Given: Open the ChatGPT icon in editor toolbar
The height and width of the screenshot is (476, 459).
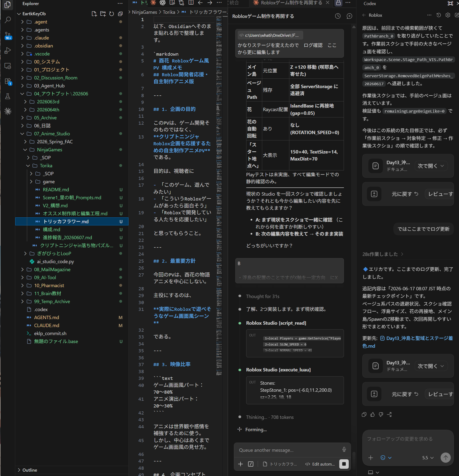Looking at the screenshot, I should [163, 3].
